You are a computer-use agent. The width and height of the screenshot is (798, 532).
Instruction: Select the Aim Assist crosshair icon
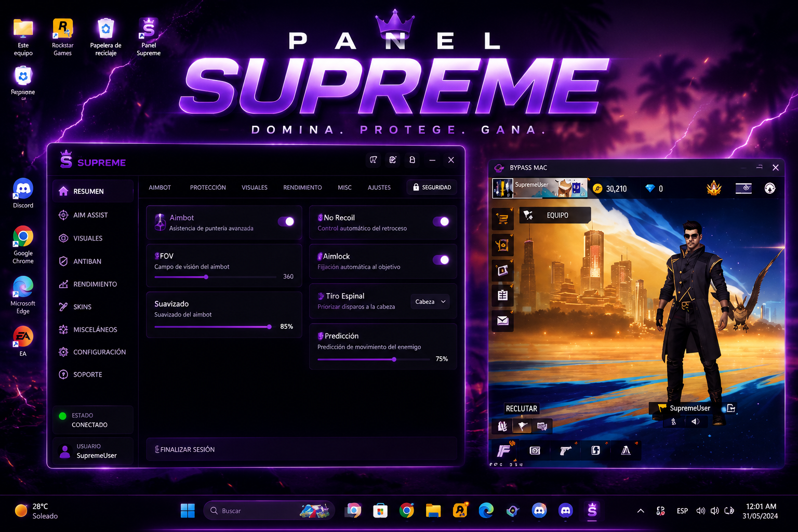(63, 215)
